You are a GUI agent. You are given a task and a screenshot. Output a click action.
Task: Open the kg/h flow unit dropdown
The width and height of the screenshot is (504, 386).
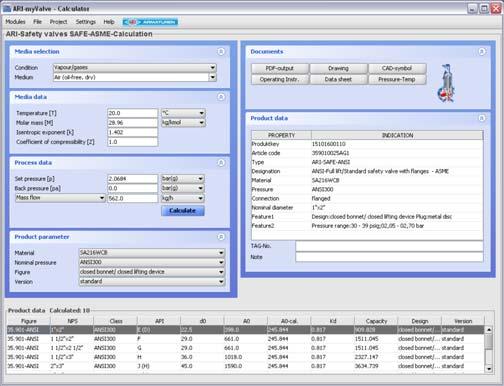(x=182, y=198)
